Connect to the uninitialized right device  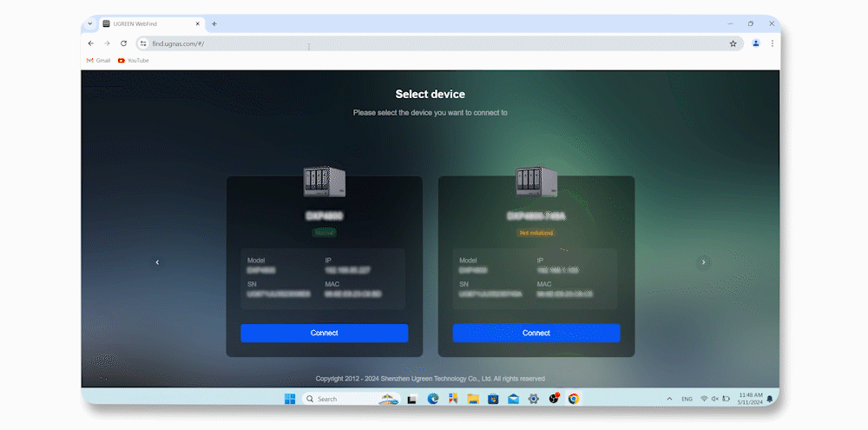(x=536, y=333)
